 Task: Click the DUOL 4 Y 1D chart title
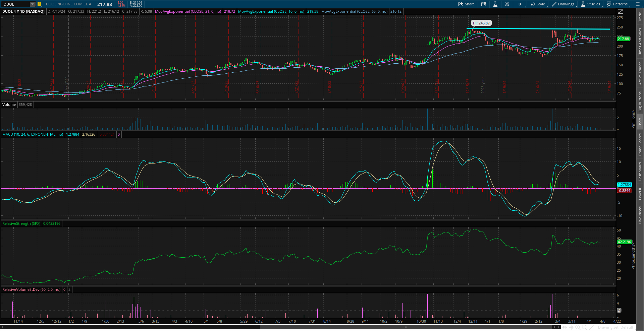click(23, 11)
